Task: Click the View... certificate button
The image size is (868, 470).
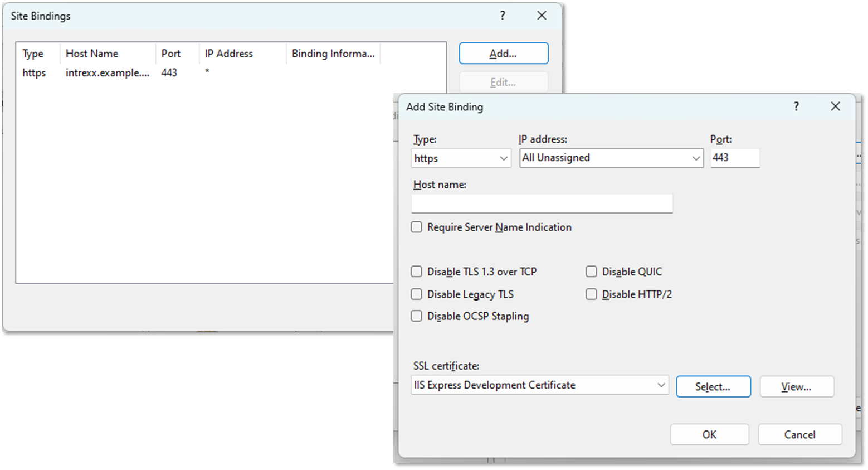Action: [796, 387]
